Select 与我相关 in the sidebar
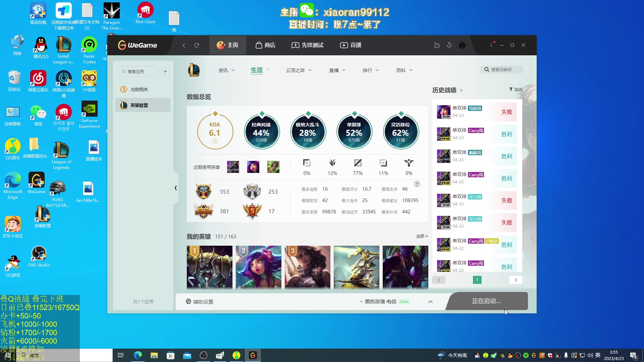This screenshot has height=362, width=644. [143, 89]
